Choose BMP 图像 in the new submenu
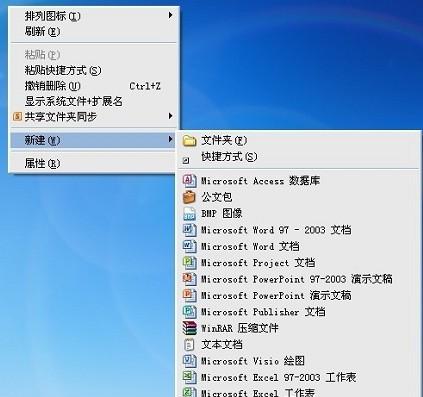 [299, 213]
